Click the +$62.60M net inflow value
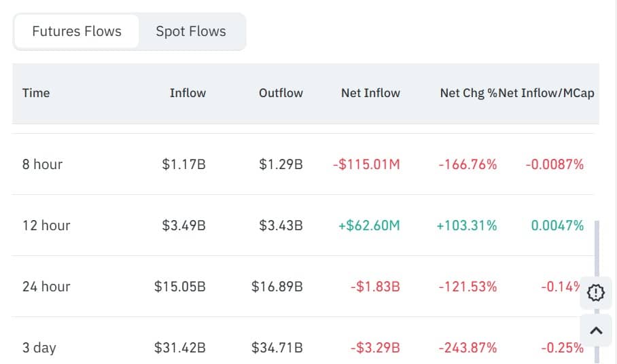617x364 pixels. tap(369, 225)
